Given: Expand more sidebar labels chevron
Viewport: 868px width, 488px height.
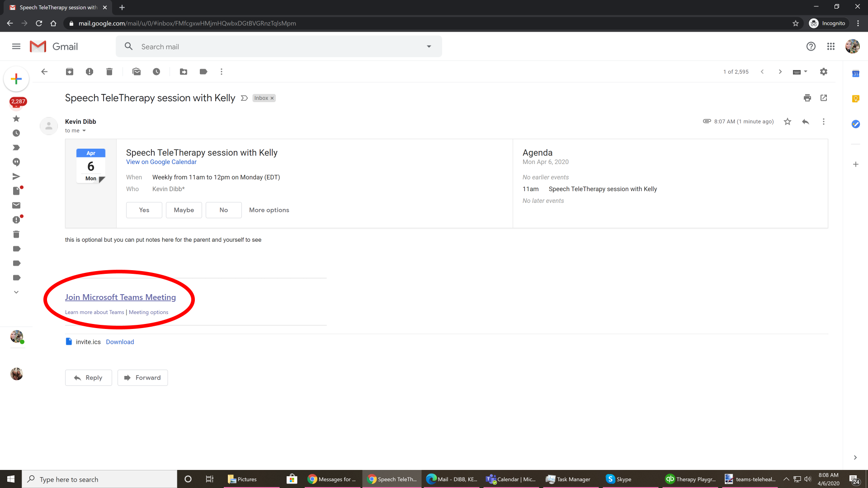Looking at the screenshot, I should click(16, 292).
